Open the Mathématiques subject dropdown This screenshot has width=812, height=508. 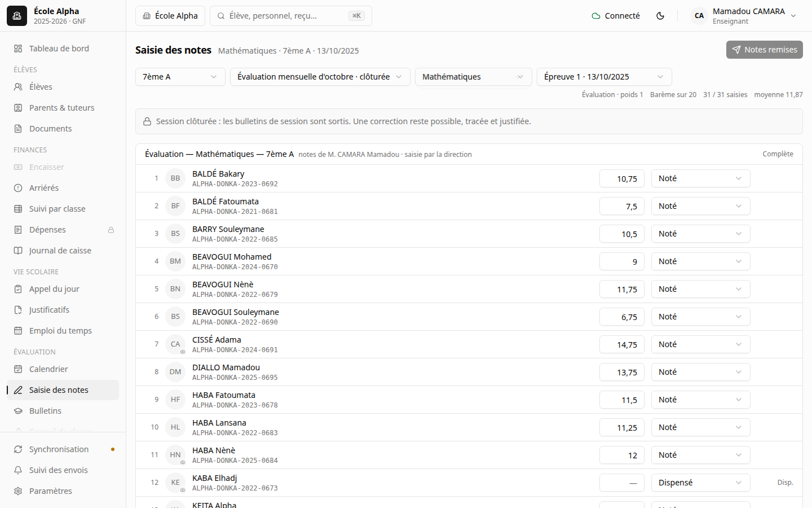point(474,77)
